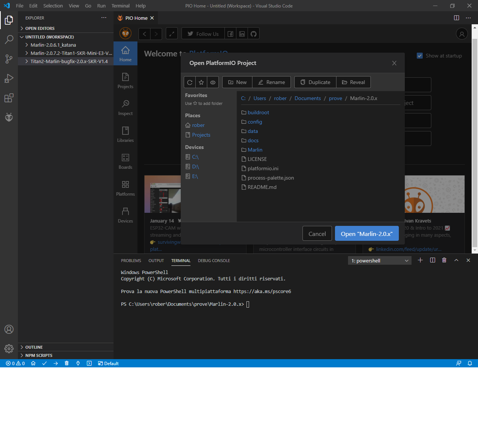Open the Source Control view
Image resolution: width=478 pixels, height=448 pixels.
9,59
